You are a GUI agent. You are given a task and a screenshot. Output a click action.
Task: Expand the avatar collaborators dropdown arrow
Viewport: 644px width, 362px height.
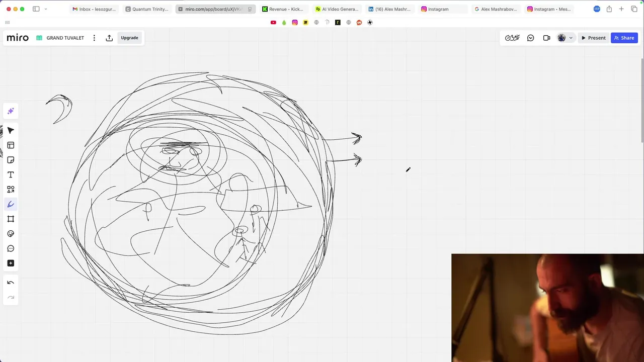coord(571,38)
